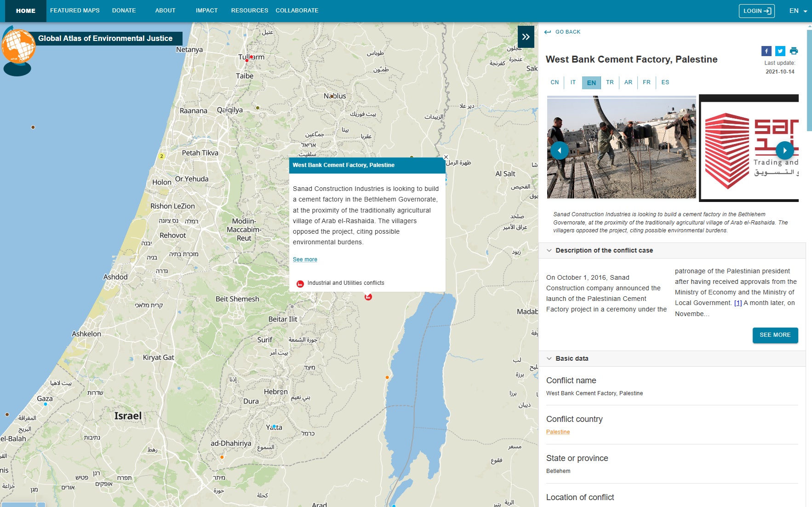The width and height of the screenshot is (812, 507).
Task: Select the CN language option
Action: pyautogui.click(x=555, y=82)
